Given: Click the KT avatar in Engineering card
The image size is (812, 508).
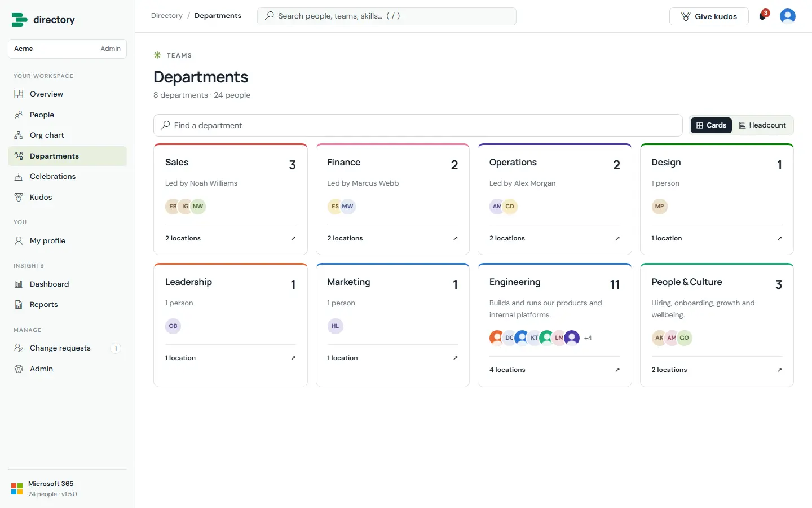Looking at the screenshot, I should click(x=534, y=338).
